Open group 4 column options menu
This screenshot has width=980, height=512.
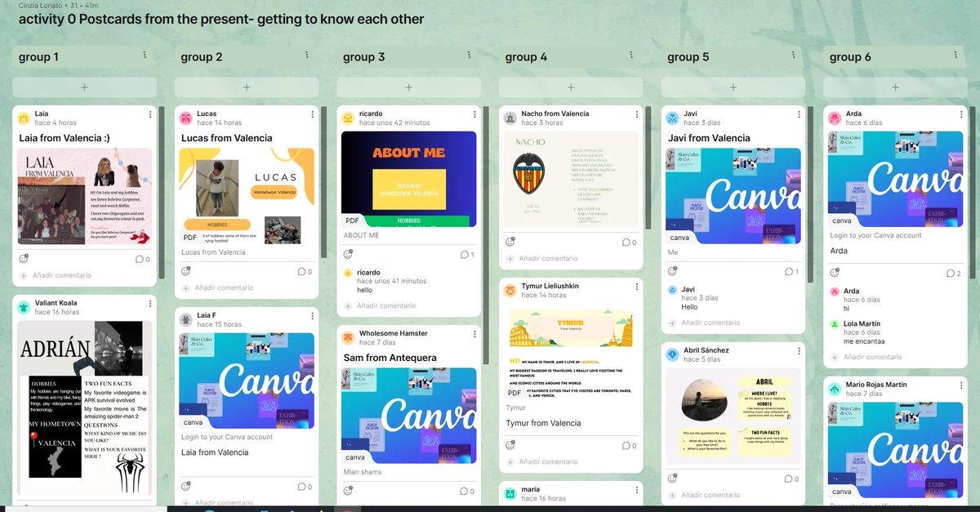tap(631, 56)
